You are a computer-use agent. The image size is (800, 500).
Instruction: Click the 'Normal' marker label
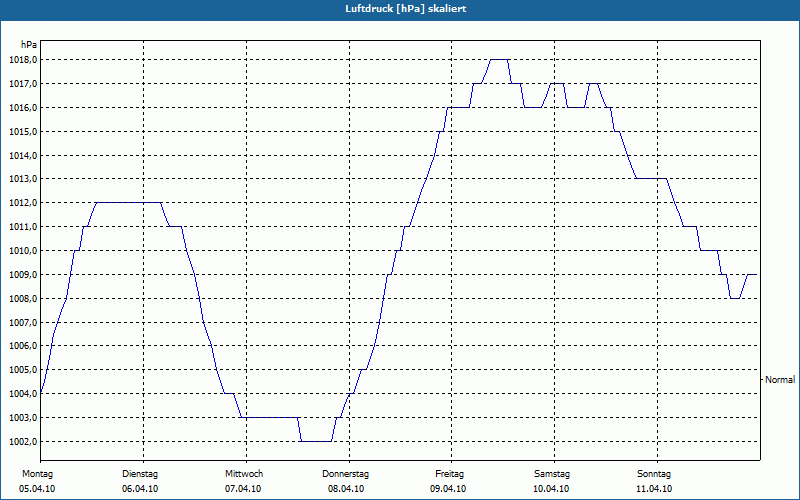click(x=780, y=380)
